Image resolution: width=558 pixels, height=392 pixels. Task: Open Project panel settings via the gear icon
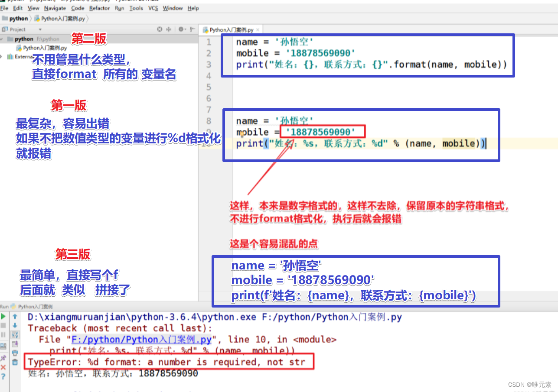click(181, 29)
